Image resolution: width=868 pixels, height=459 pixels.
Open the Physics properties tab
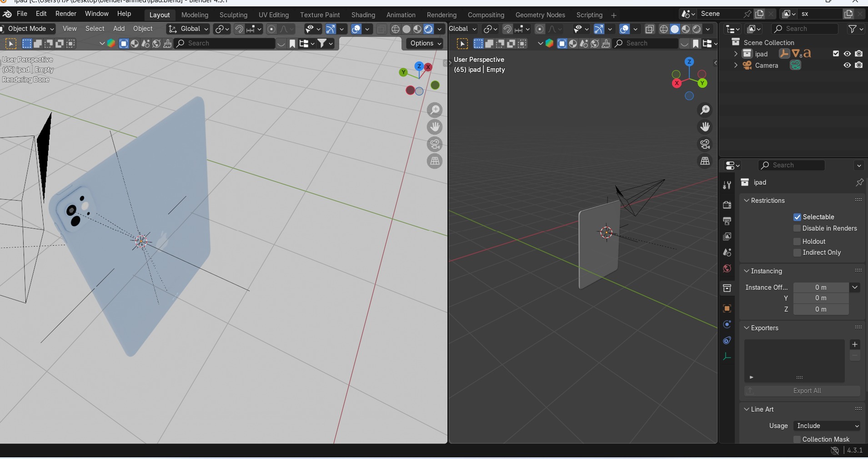click(727, 324)
